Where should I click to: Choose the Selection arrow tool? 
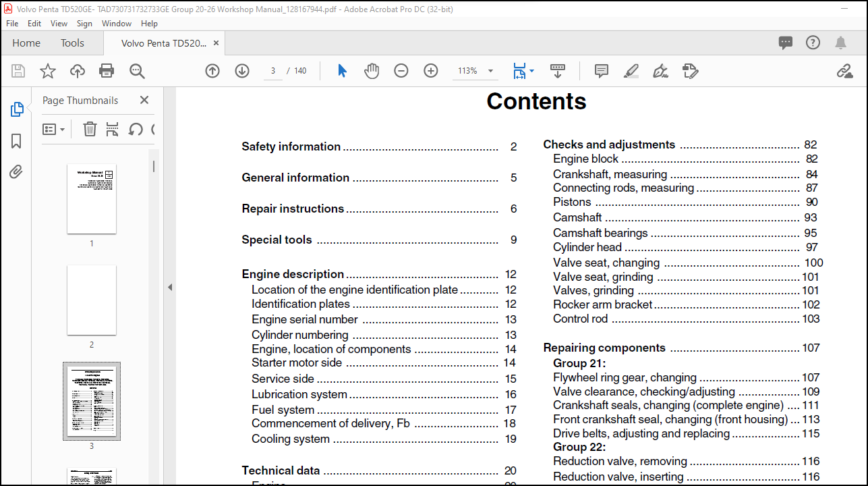(x=342, y=71)
